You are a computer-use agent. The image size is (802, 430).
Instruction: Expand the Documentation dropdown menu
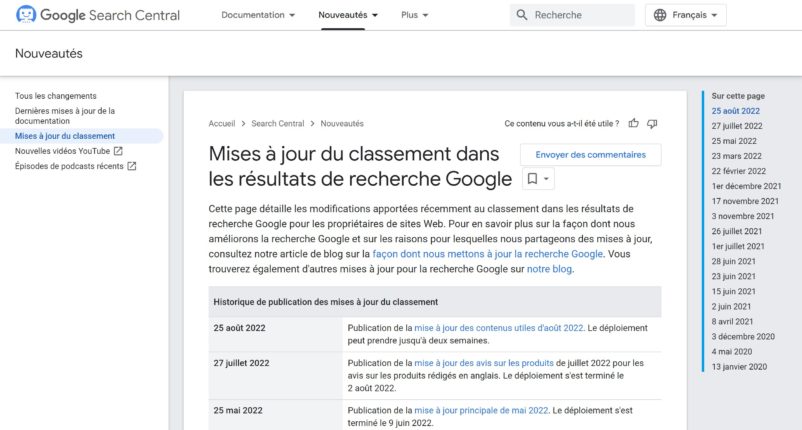coord(258,15)
